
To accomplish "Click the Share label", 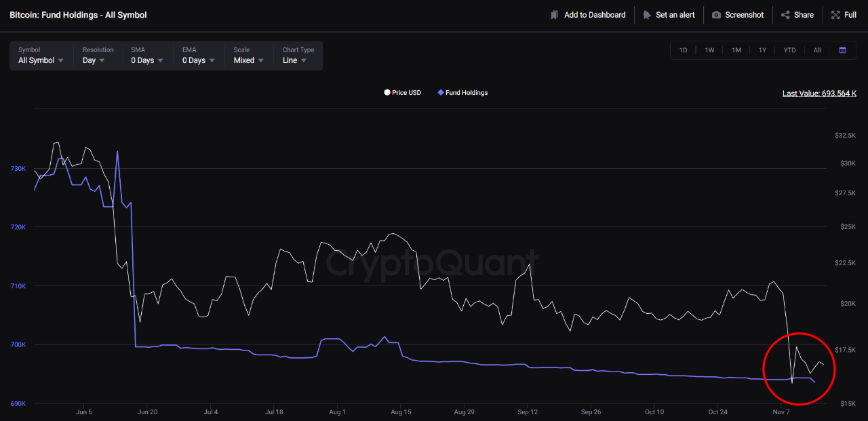I will pyautogui.click(x=804, y=15).
